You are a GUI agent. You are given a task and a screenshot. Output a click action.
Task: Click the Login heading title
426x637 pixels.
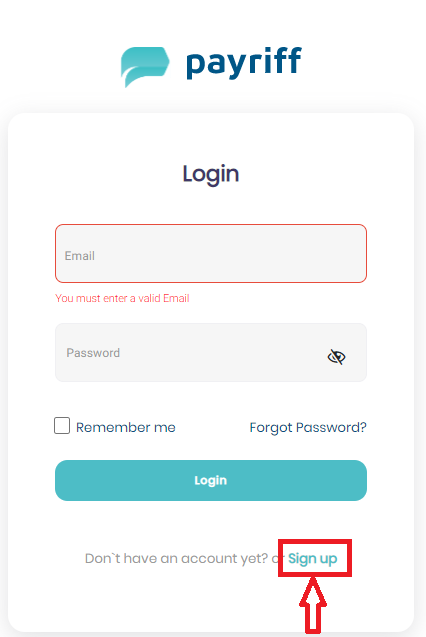[211, 174]
